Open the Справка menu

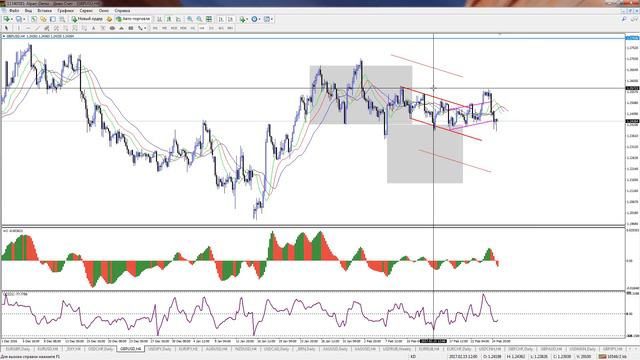122,11
